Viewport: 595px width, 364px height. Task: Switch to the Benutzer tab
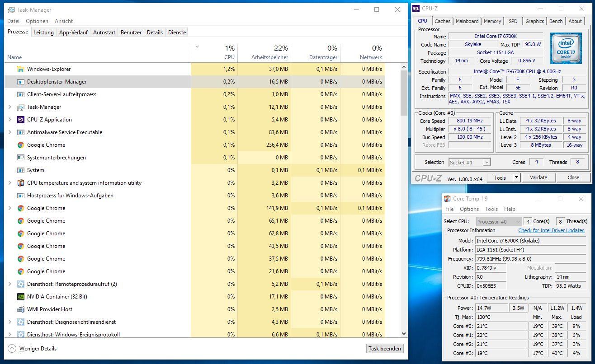[131, 33]
